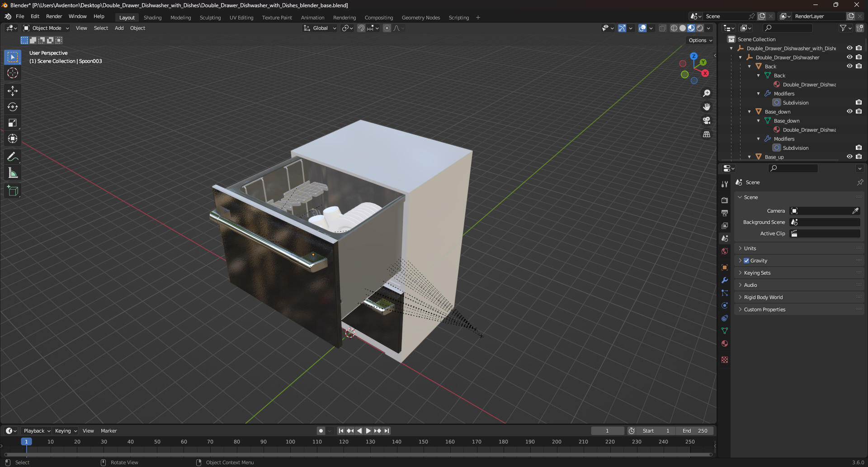Viewport: 868px width, 467px height.
Task: Toggle viewport overlays button
Action: tap(642, 28)
